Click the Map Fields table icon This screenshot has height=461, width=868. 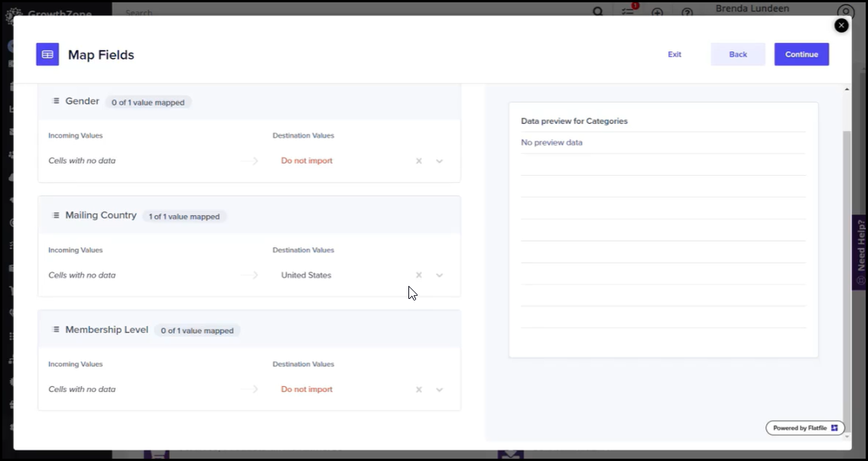coord(47,54)
